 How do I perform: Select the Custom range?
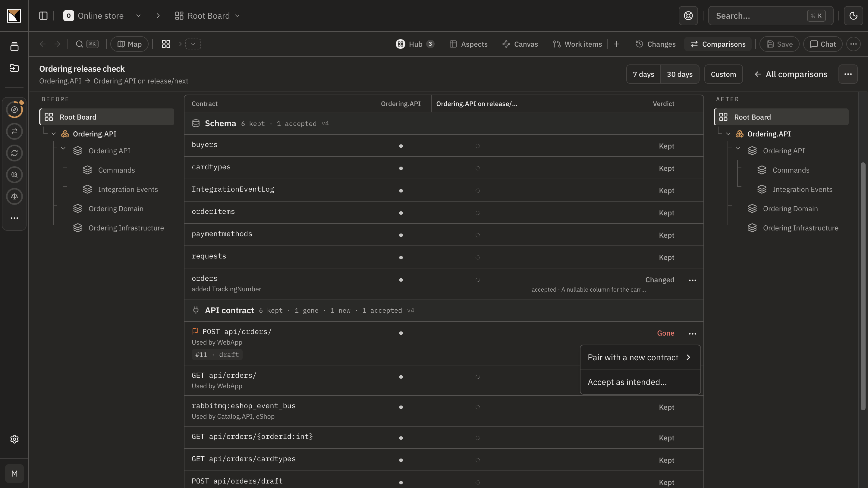pos(723,74)
